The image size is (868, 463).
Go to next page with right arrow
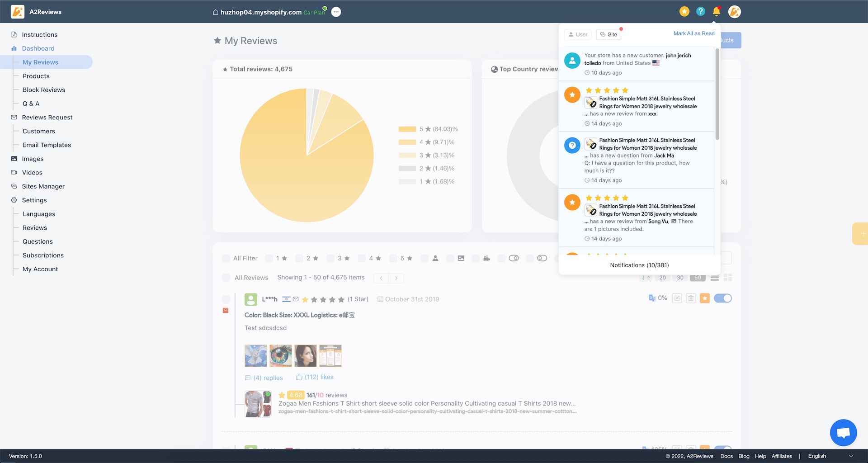396,278
